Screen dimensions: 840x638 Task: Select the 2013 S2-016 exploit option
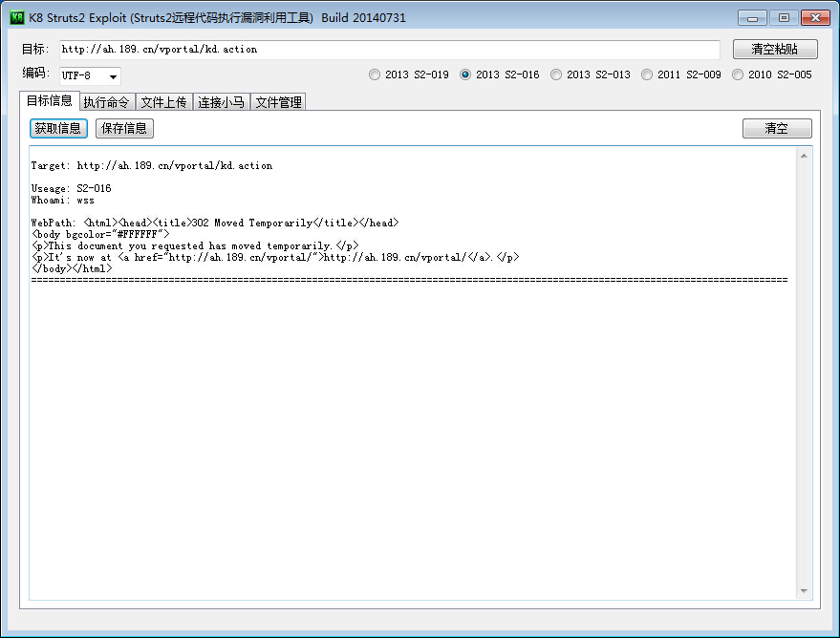click(499, 74)
